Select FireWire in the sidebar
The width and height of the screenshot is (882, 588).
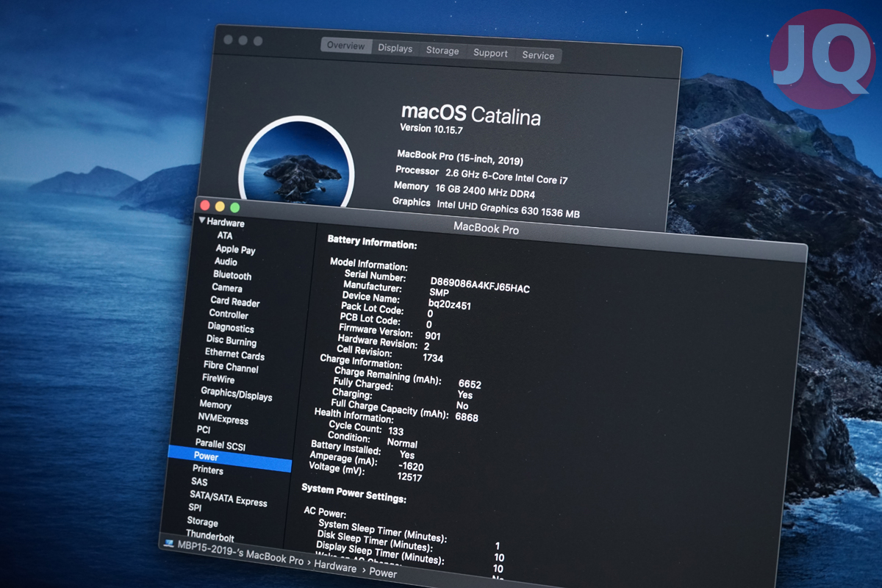coord(218,379)
